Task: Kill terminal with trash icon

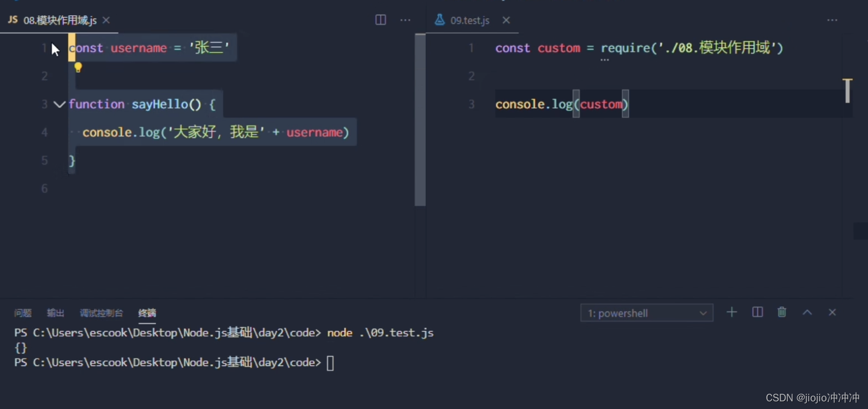Action: coord(782,312)
